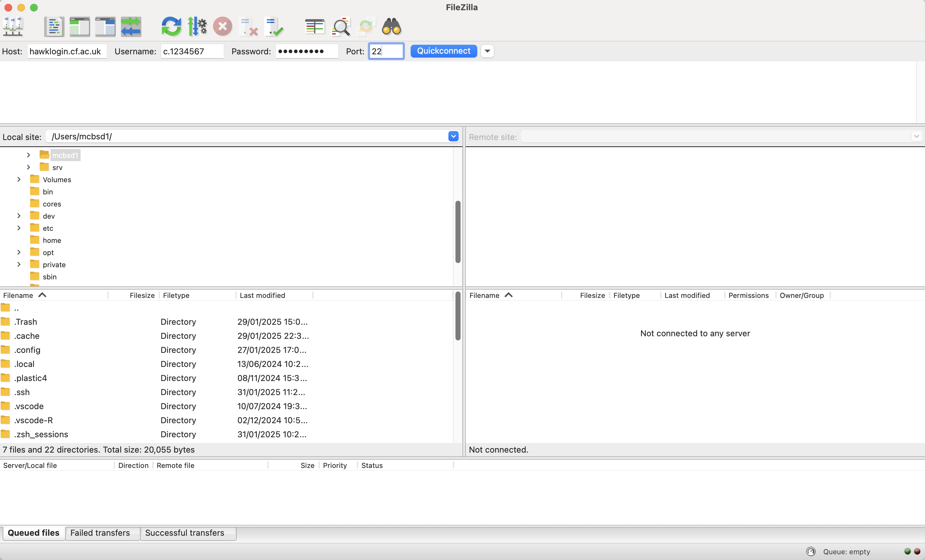Click the Port input field
925x560 pixels.
coord(386,51)
